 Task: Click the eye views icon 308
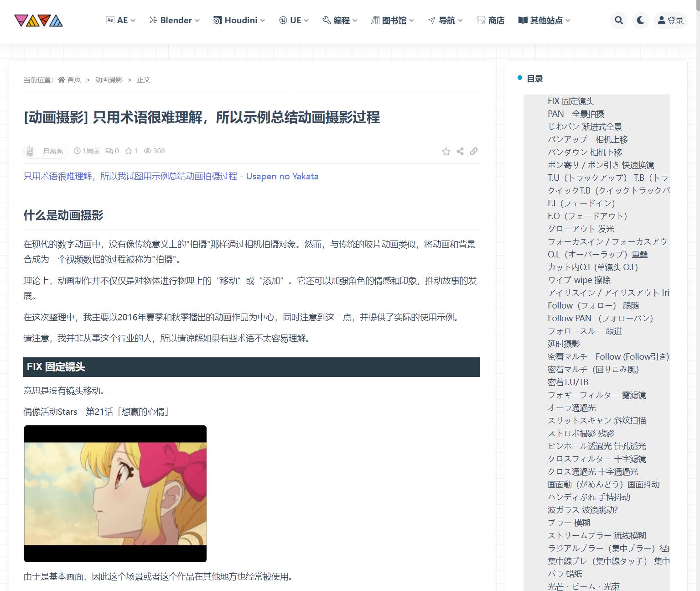pos(147,151)
